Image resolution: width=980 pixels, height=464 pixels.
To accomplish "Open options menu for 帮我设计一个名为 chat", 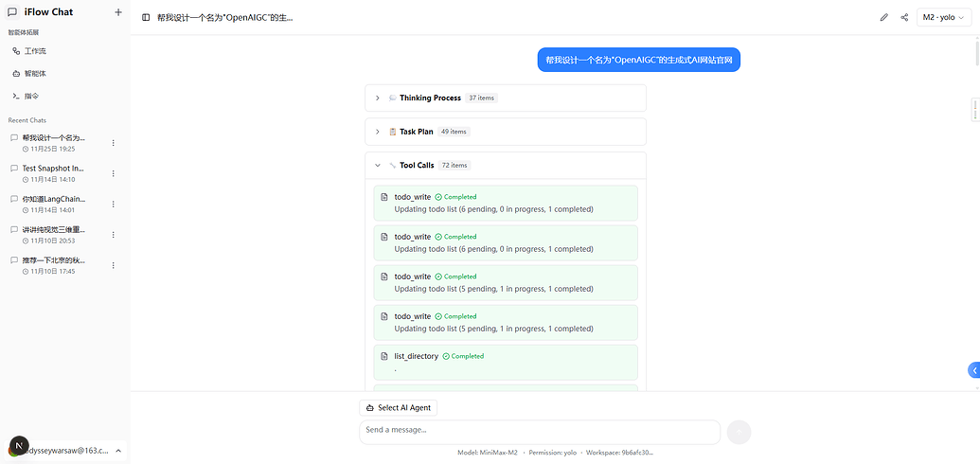I will [113, 143].
